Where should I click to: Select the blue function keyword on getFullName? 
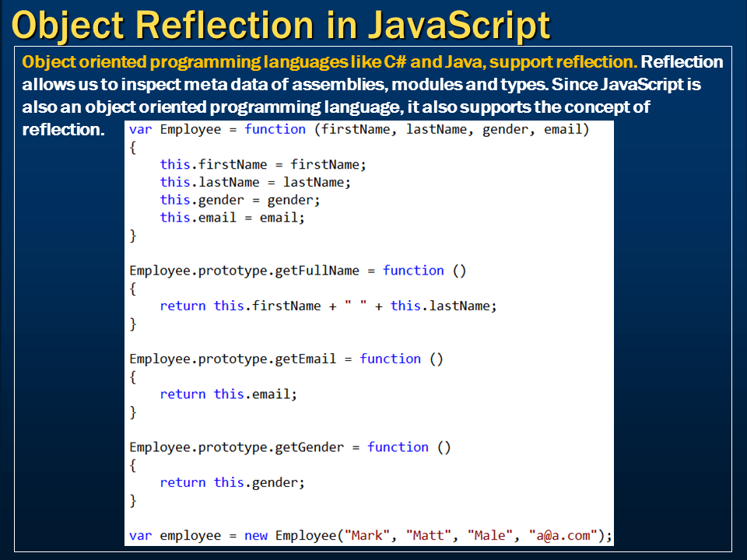tap(414, 270)
